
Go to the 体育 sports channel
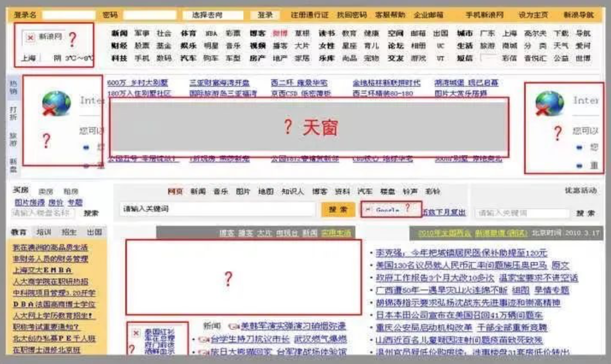coord(188,33)
